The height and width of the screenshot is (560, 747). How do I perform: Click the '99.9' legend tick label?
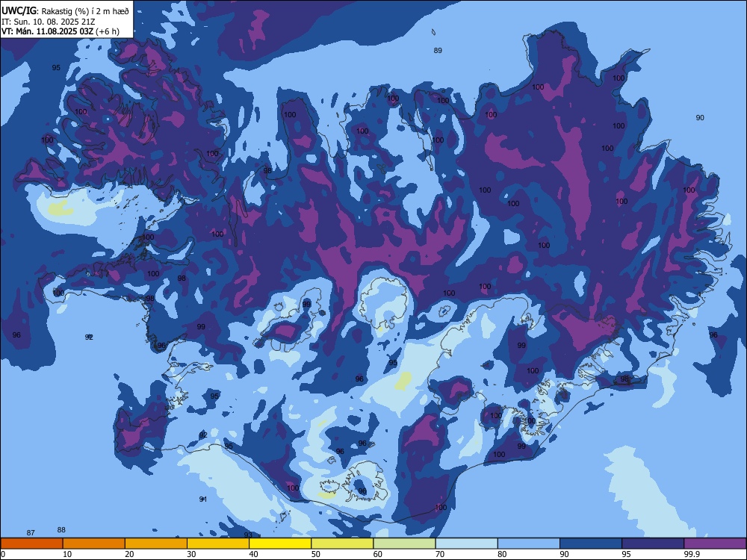tap(692, 554)
